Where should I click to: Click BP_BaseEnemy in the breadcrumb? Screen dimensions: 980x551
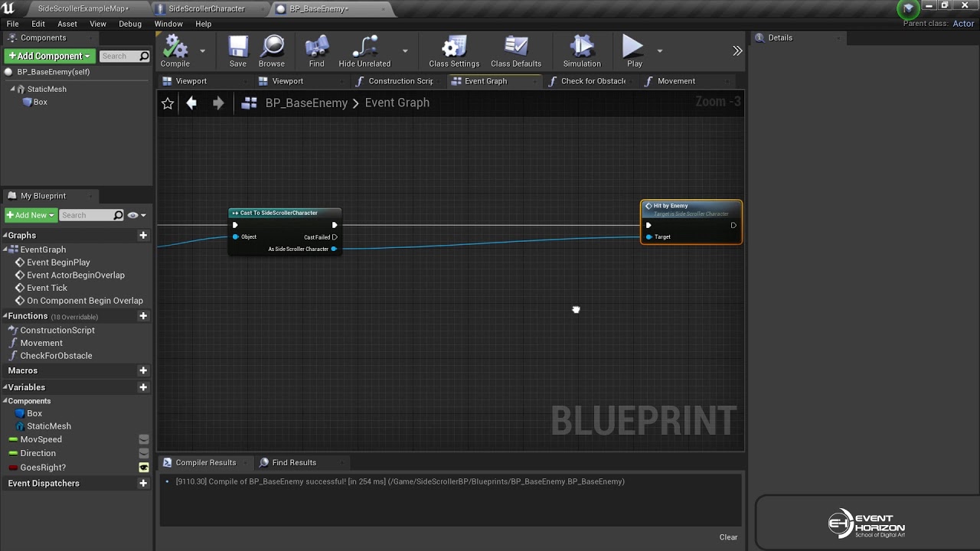[306, 103]
